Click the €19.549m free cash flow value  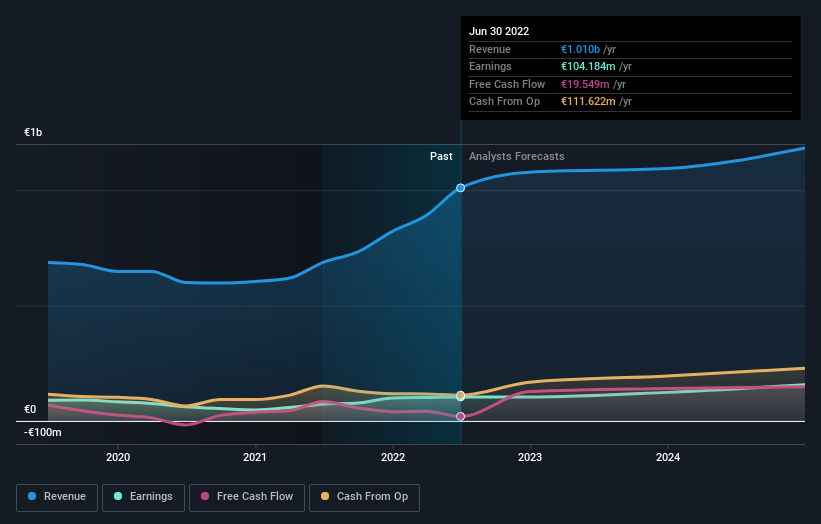585,84
